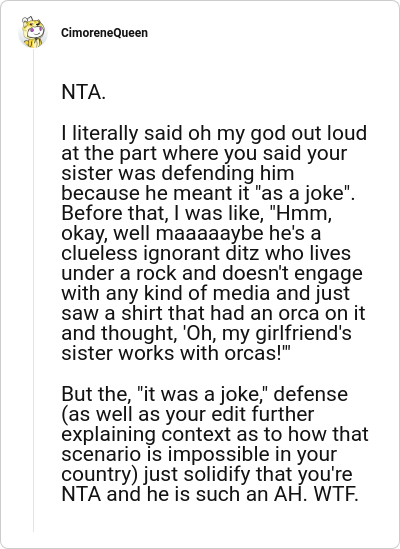The height and width of the screenshot is (549, 400).
Task: Open CimoreneQueen's avatar icon
Action: 33,32
